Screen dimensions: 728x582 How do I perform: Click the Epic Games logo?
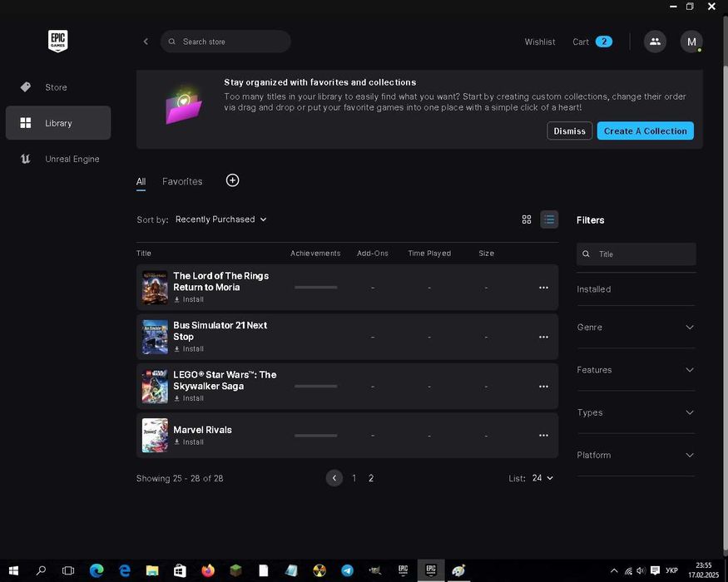[x=58, y=41]
